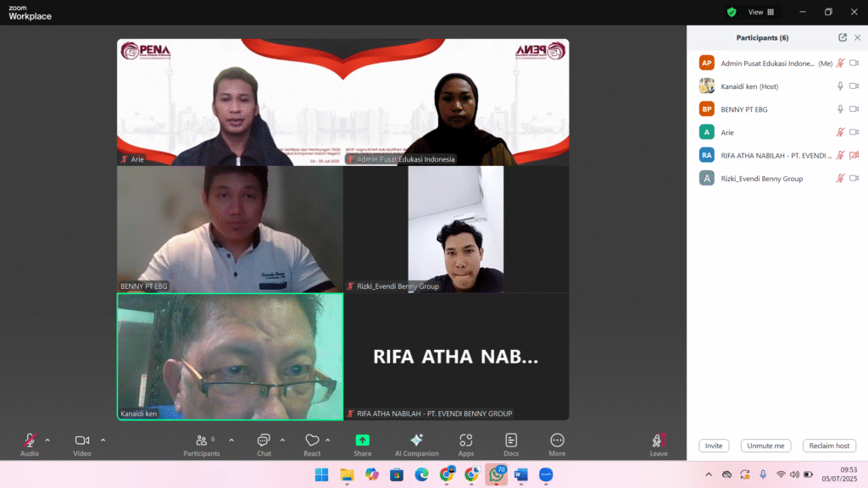Click RIFA ATHA NABILAH camera-off icon
The height and width of the screenshot is (488, 868).
854,156
